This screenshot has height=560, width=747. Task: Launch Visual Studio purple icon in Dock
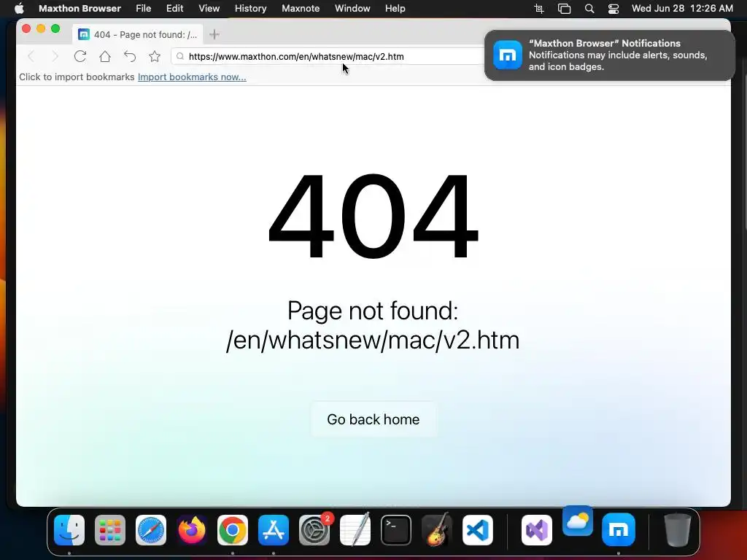[537, 530]
